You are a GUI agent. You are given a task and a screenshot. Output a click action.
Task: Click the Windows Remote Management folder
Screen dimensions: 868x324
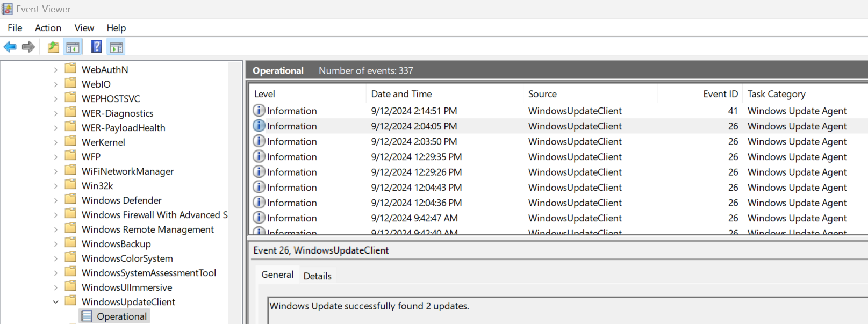tap(147, 229)
